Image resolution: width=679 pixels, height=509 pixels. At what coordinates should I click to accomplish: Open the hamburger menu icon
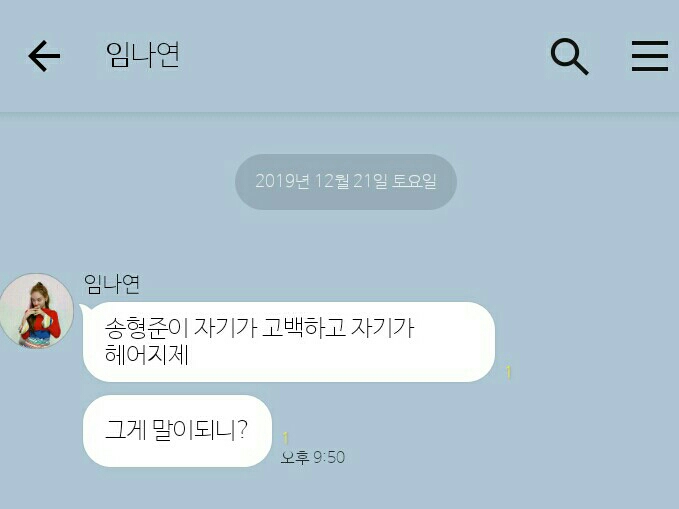[650, 56]
